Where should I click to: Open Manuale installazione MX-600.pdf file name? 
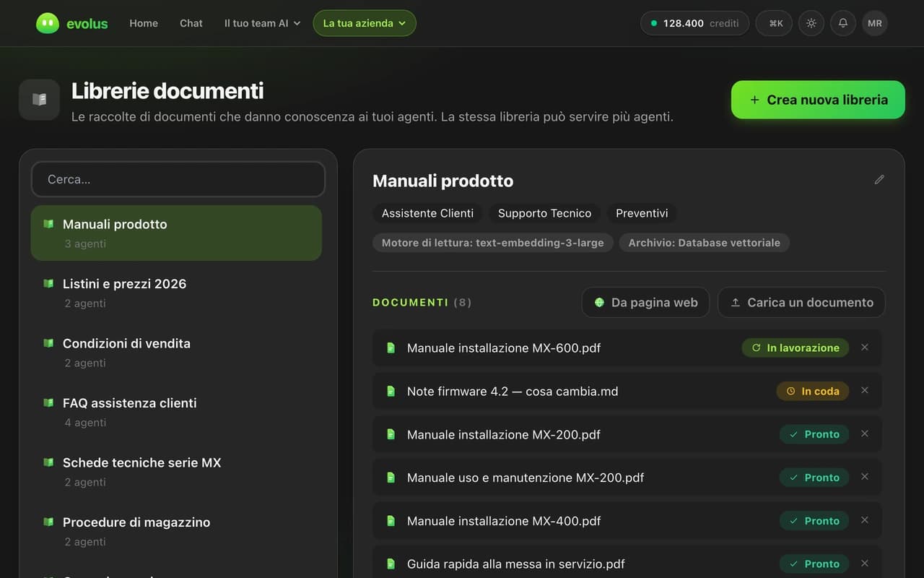504,348
